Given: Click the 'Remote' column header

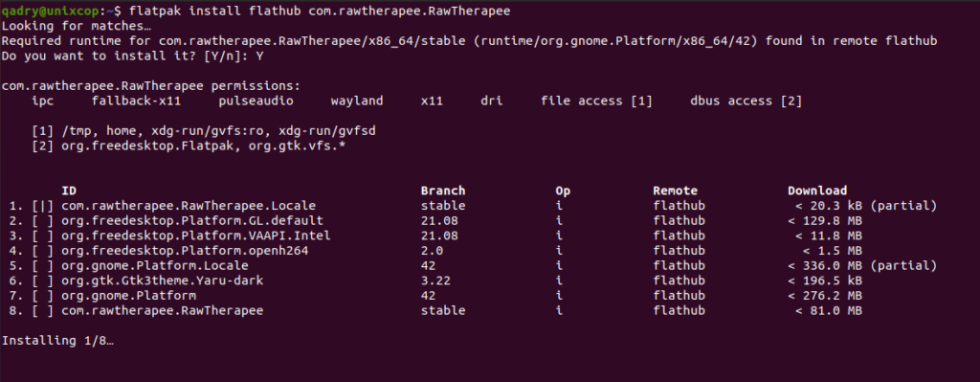Looking at the screenshot, I should point(675,191).
